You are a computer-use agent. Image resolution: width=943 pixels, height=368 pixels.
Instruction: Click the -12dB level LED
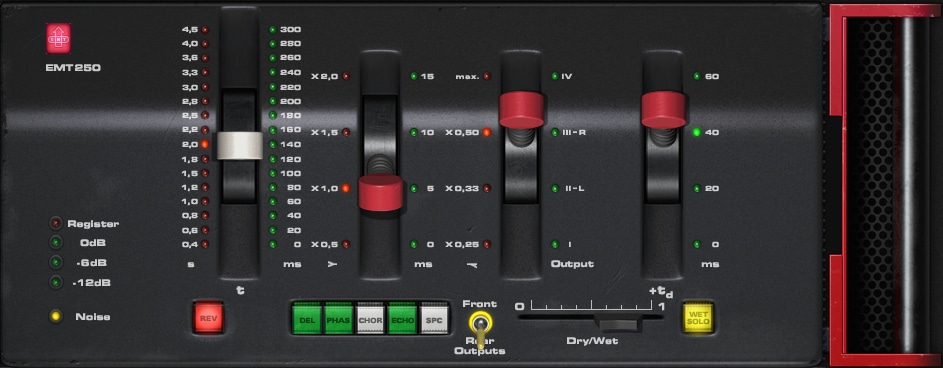(x=55, y=282)
